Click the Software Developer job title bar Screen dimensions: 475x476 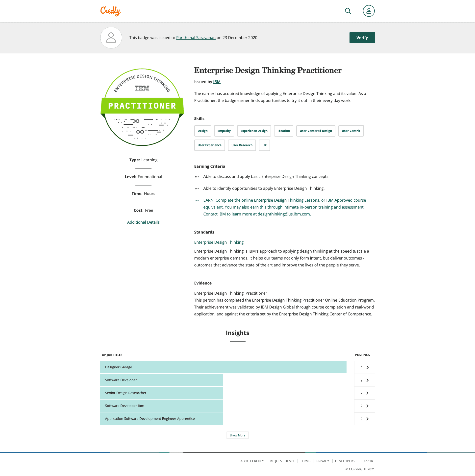tap(162, 380)
